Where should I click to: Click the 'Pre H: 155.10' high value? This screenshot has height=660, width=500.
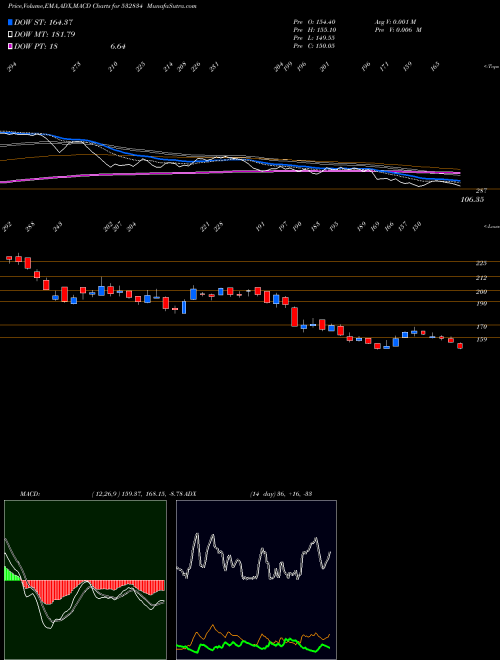coord(314,30)
